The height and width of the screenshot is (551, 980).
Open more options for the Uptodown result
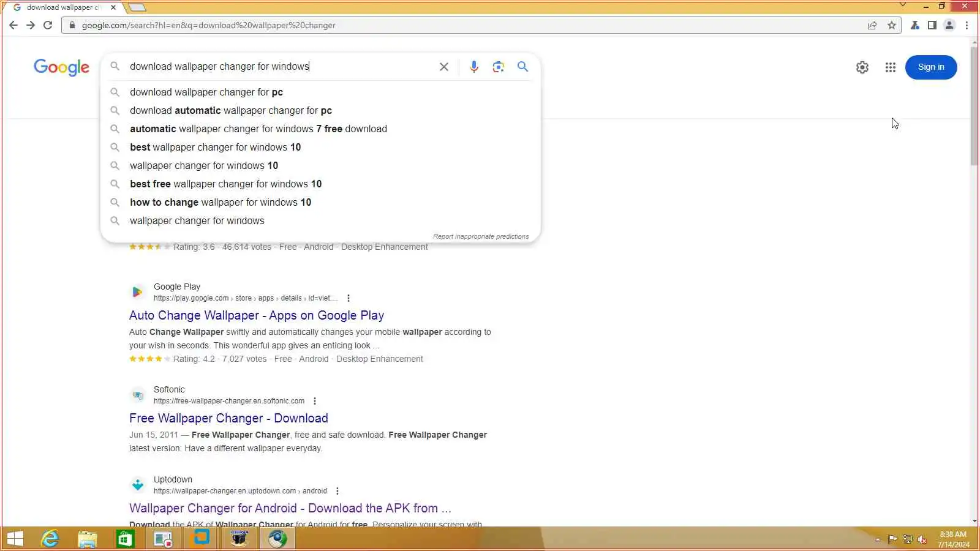click(337, 491)
